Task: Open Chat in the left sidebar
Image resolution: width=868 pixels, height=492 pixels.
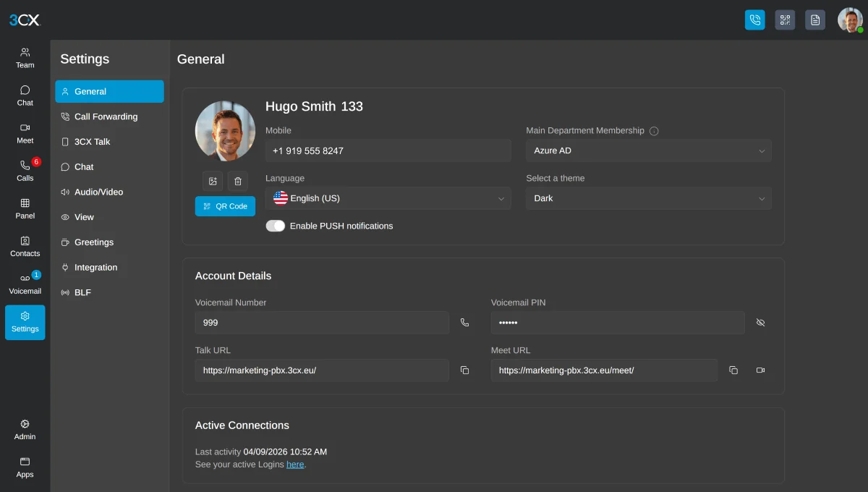Action: click(25, 96)
